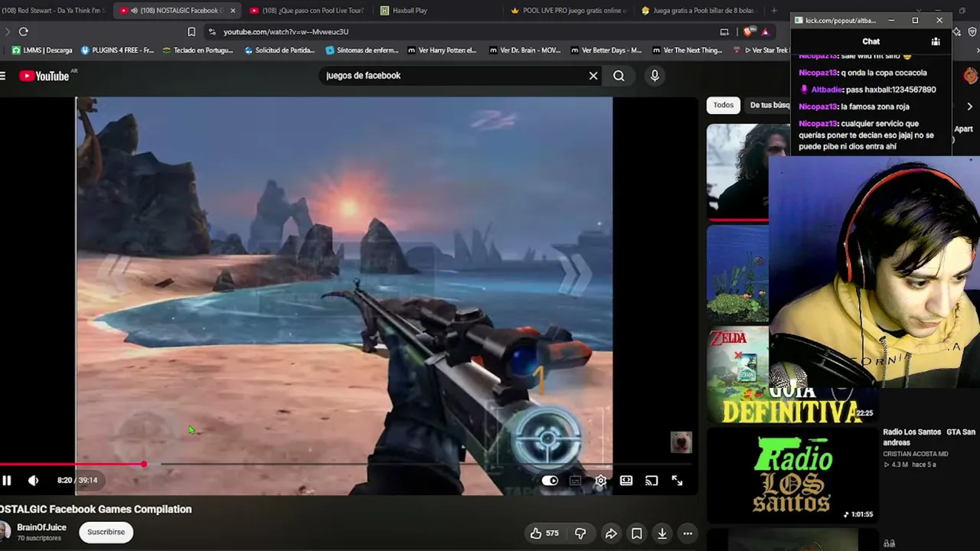Dislike the video

[580, 533]
